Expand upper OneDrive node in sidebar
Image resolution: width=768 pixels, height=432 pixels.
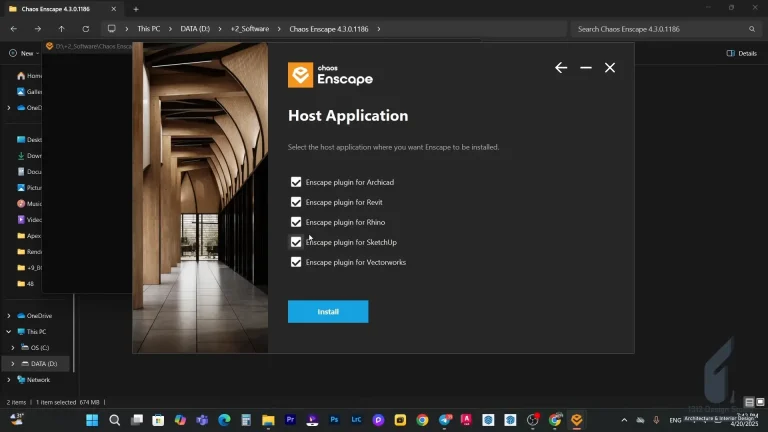pyautogui.click(x=9, y=108)
